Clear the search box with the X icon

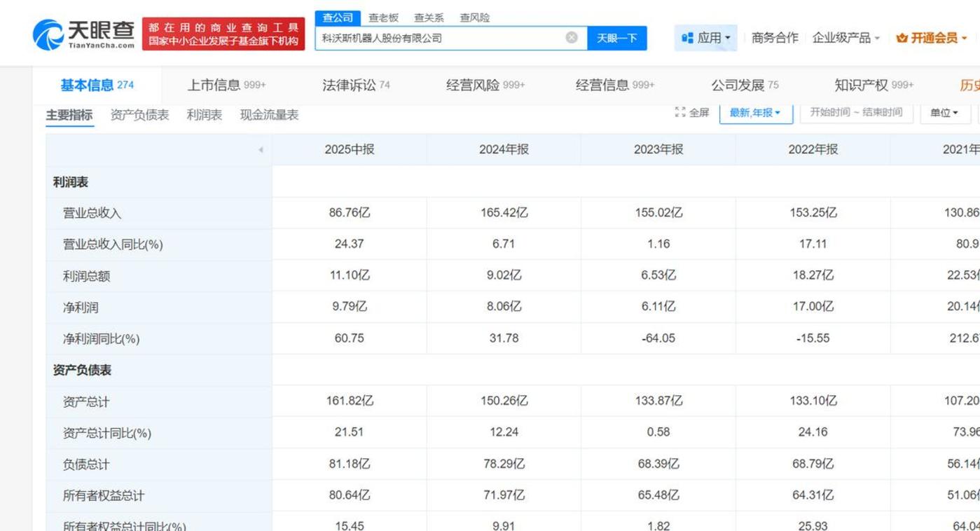572,38
